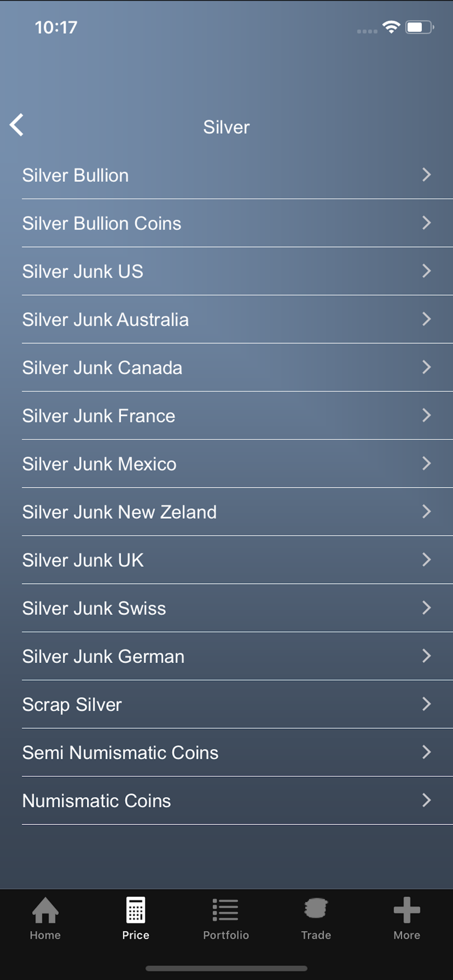
Task: Open Silver Junk Swiss category
Action: click(94, 608)
